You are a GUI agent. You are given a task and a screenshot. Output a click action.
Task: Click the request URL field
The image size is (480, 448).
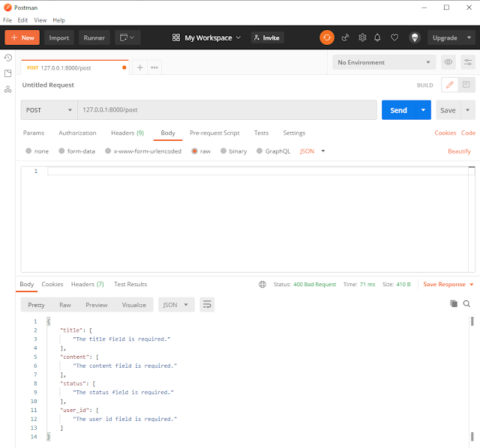tap(227, 110)
